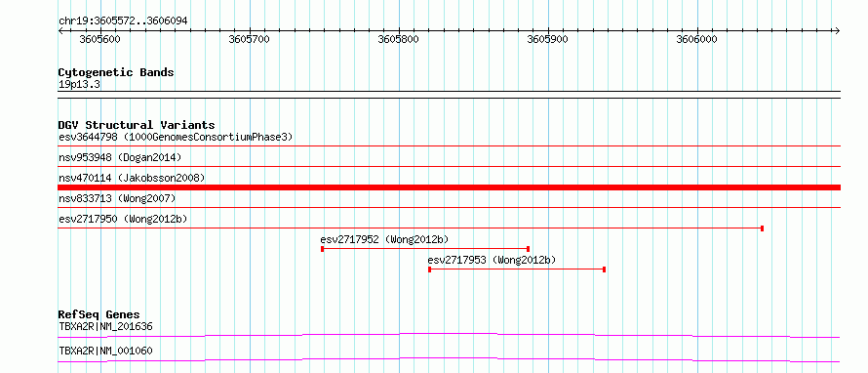This screenshot has height=373, width=868.
Task: Open variant esv2717950 (Wong2012b) label
Action: [123, 219]
